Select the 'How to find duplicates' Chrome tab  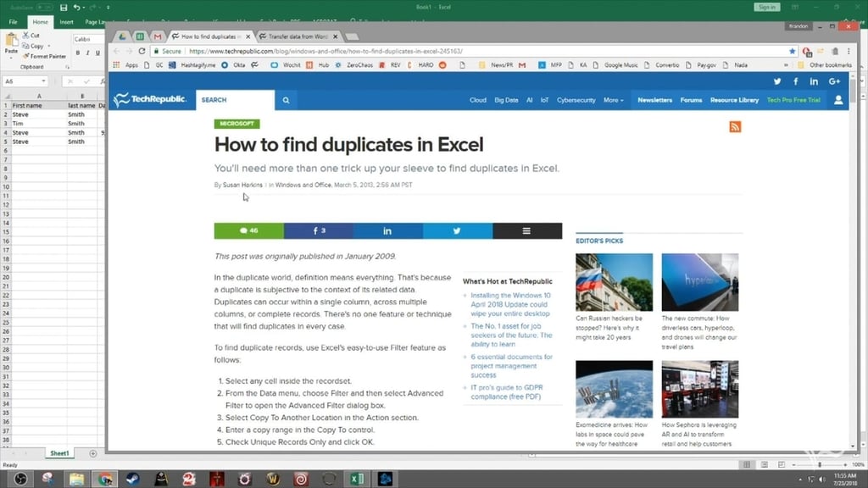point(210,36)
